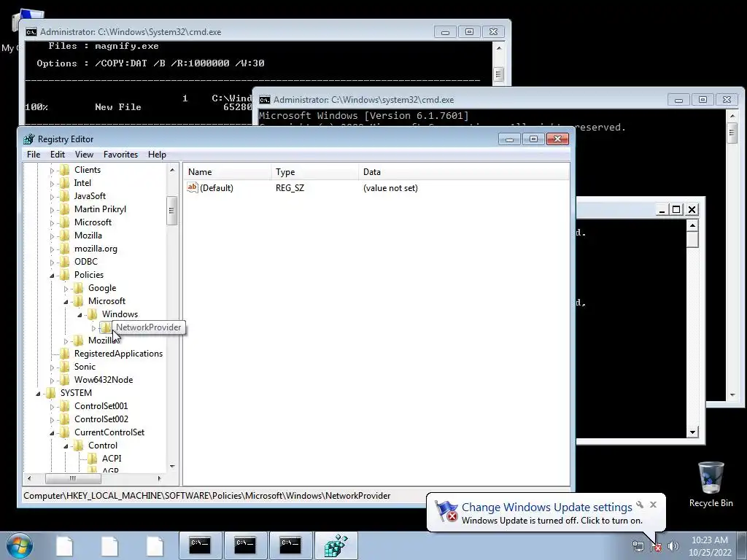Collapse the Windows key under Policies
The image size is (747, 560).
[x=80, y=314]
